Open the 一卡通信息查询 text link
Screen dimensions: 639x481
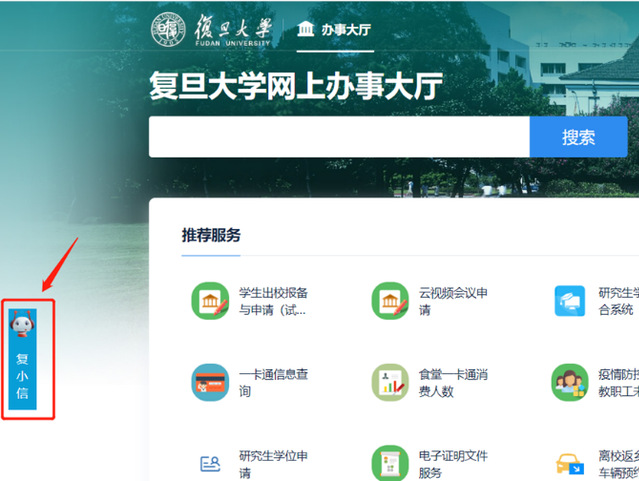(x=273, y=383)
